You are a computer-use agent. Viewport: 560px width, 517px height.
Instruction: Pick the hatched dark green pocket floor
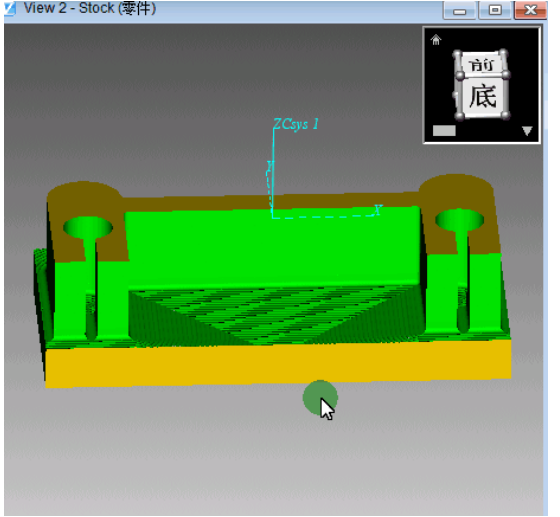point(275,314)
